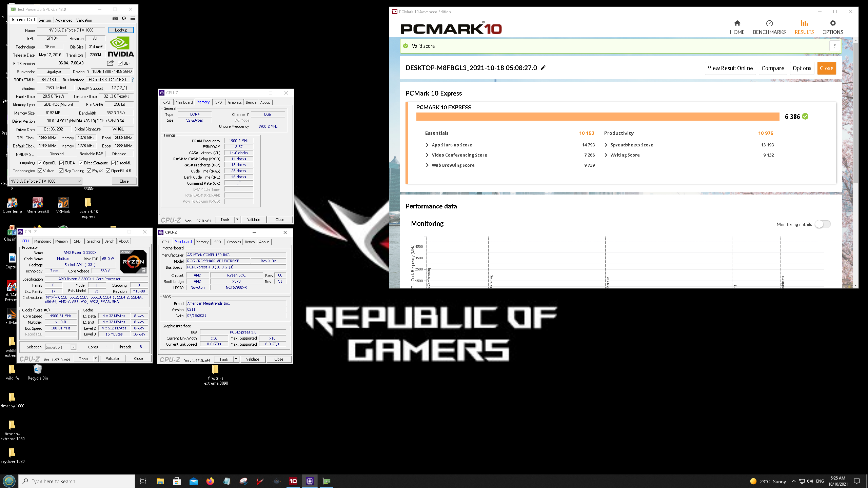The image size is (868, 488).
Task: Open VRMark desktop icon
Action: point(63,205)
